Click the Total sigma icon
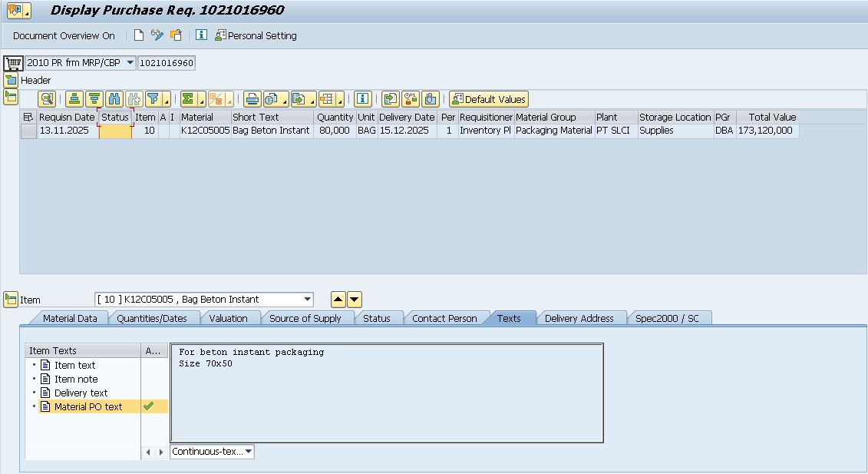Viewport: 868px width, 474px height. coord(188,99)
